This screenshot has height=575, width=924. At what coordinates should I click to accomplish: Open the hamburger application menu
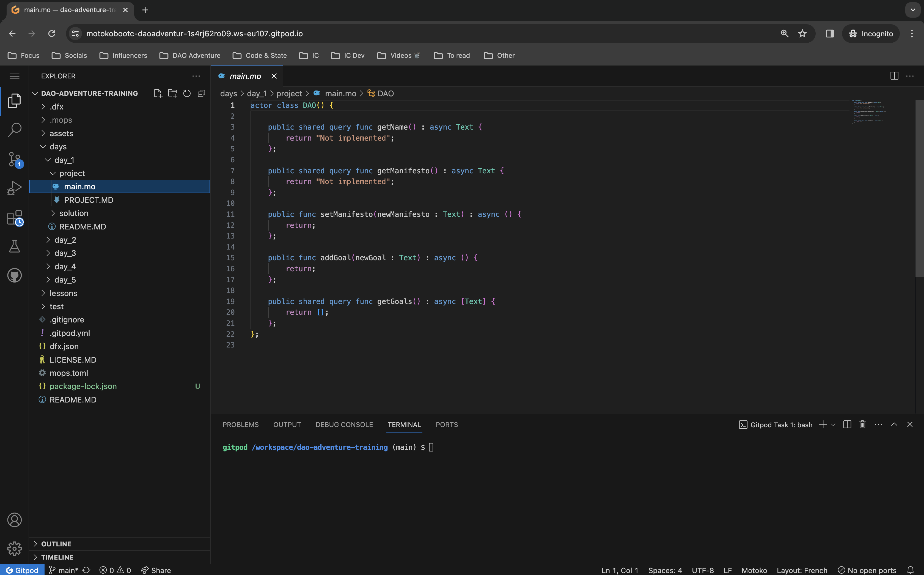point(15,76)
